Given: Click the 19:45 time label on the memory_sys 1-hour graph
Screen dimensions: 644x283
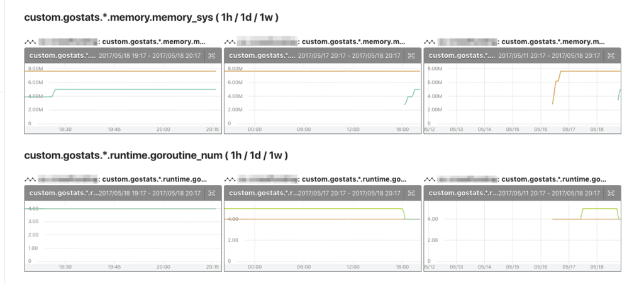Looking at the screenshot, I should click(x=114, y=130).
